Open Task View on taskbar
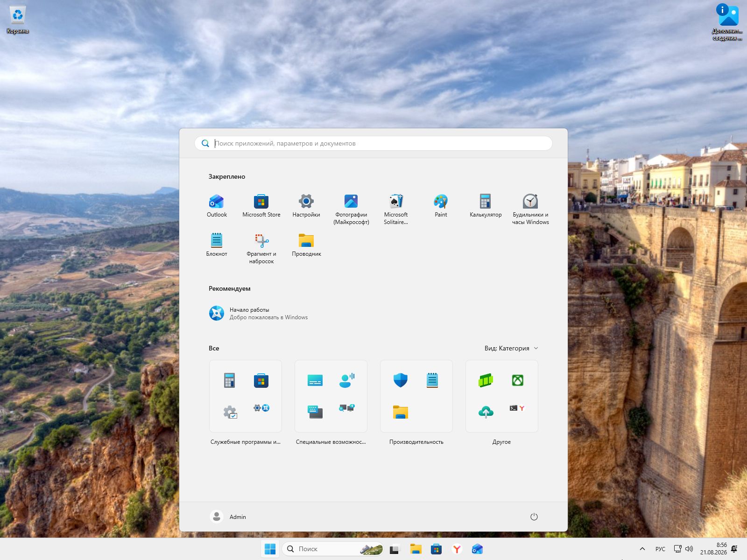The image size is (747, 560). [x=395, y=549]
